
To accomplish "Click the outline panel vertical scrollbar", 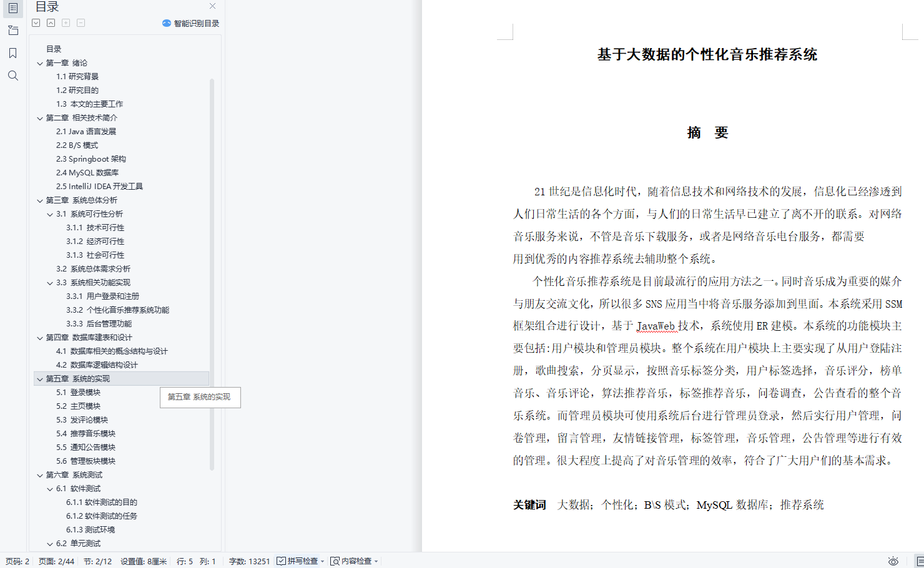I will [x=212, y=274].
